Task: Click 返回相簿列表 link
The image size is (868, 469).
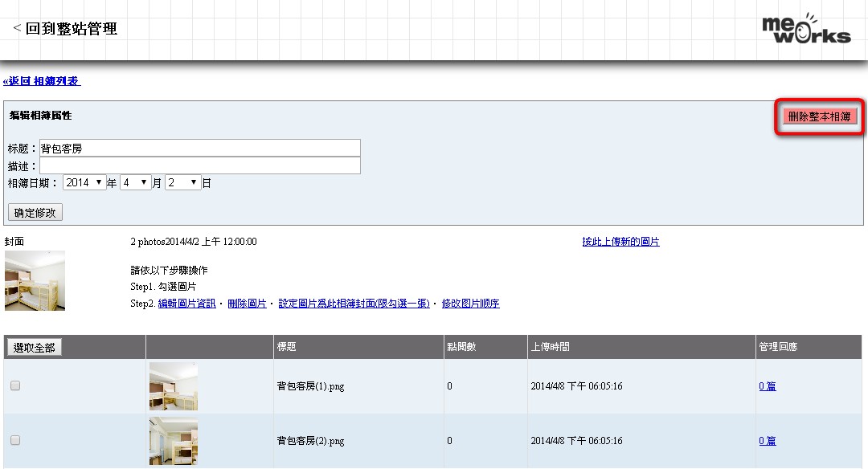Action: [x=42, y=82]
